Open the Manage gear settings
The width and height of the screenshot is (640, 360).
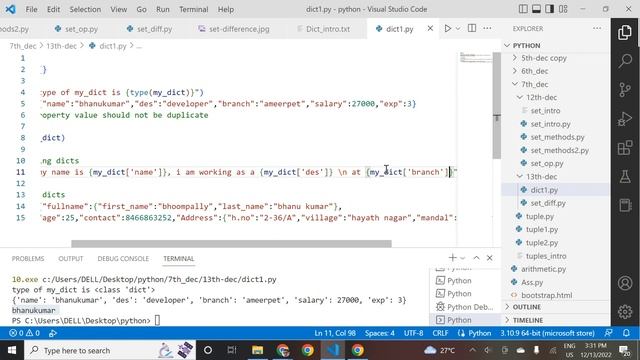(625, 311)
